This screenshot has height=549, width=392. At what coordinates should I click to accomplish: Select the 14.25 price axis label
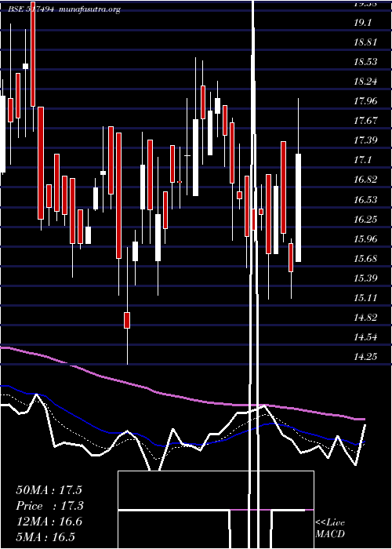point(365,357)
